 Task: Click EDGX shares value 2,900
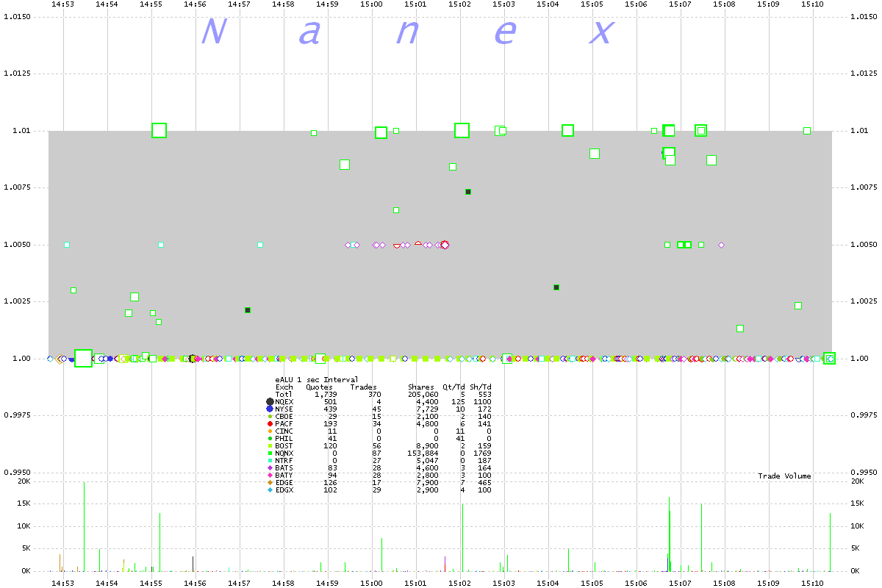(x=428, y=490)
